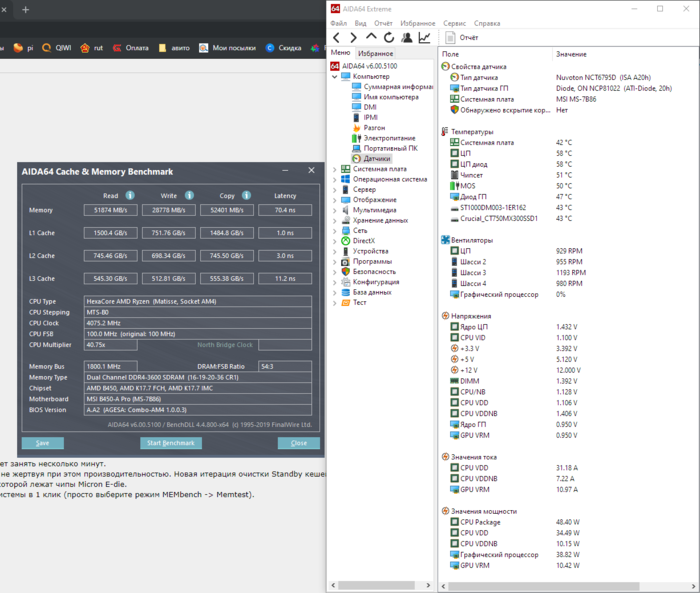
Task: Open Файл menu in AIDA64
Action: point(339,23)
